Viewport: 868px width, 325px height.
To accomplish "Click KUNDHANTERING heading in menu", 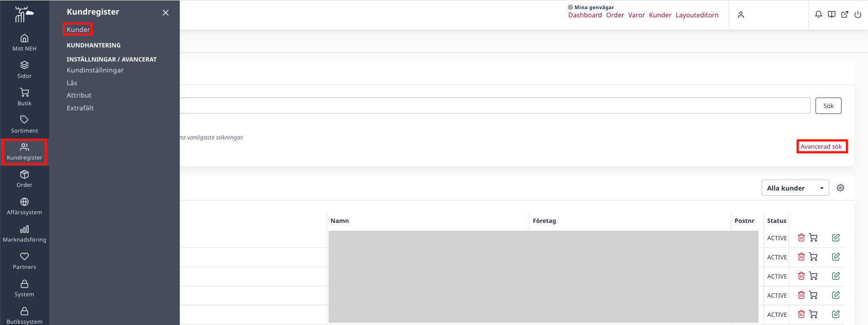I will click(x=94, y=45).
